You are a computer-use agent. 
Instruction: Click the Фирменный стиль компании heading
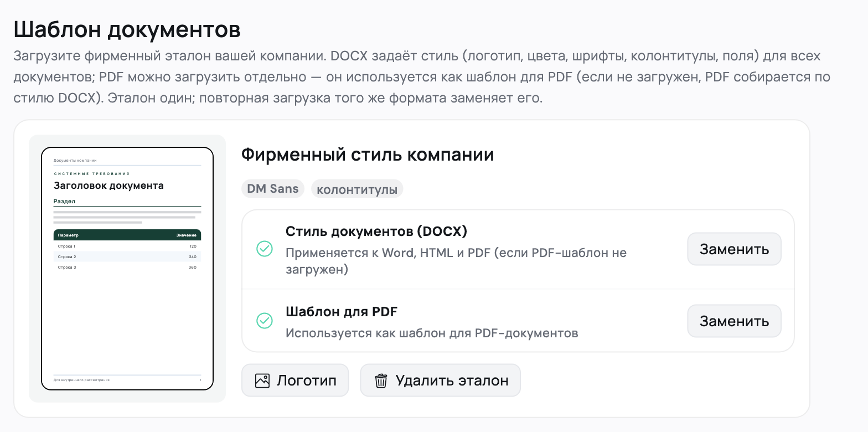[x=368, y=155]
